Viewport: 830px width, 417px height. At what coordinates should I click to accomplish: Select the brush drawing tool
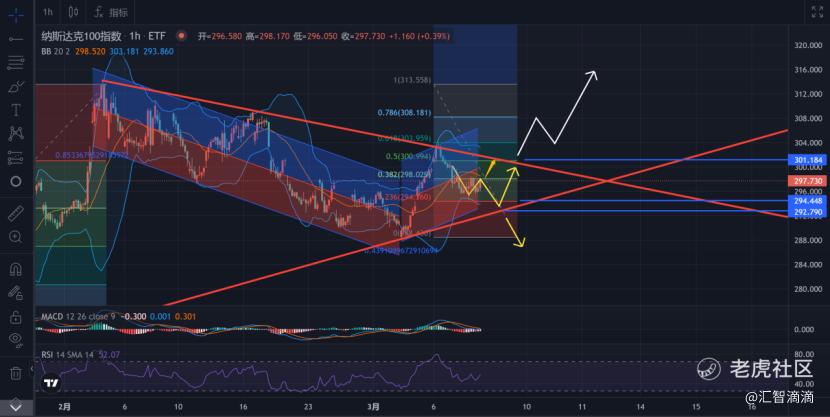16,86
